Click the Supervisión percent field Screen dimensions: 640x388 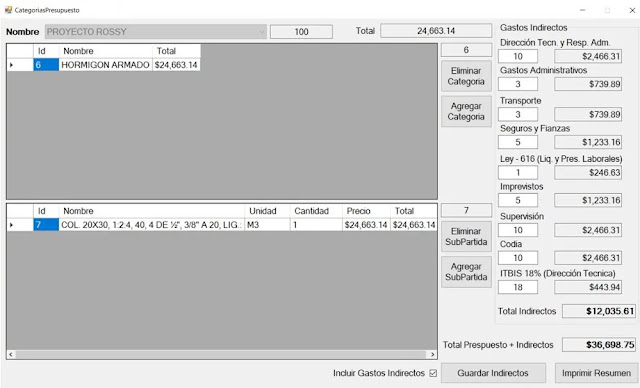point(518,230)
